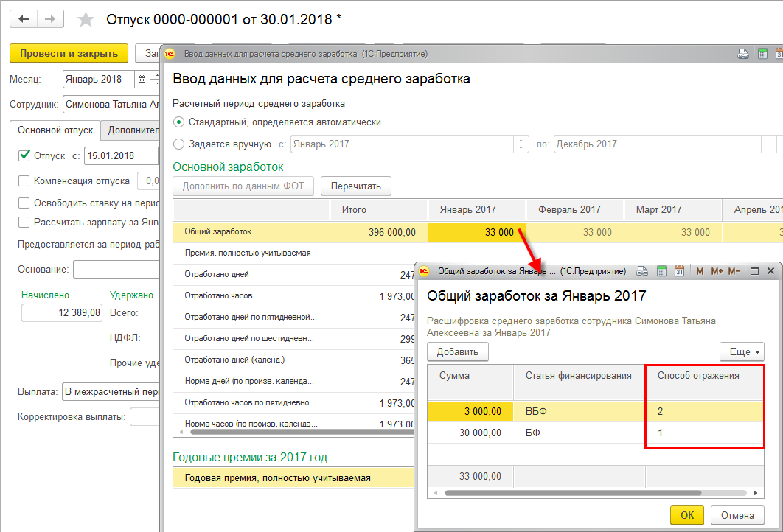
Task: Click the Добавить button
Action: (x=457, y=351)
